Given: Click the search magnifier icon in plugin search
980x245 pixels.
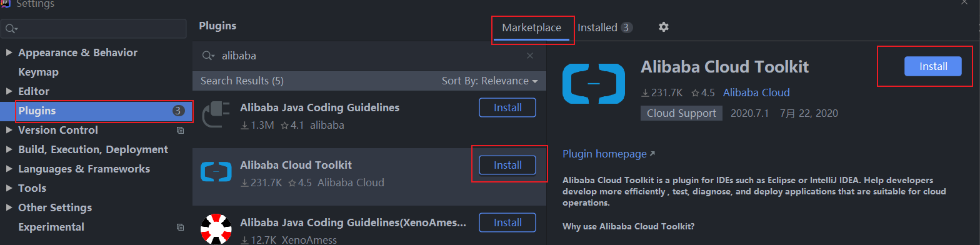Looking at the screenshot, I should pos(208,56).
